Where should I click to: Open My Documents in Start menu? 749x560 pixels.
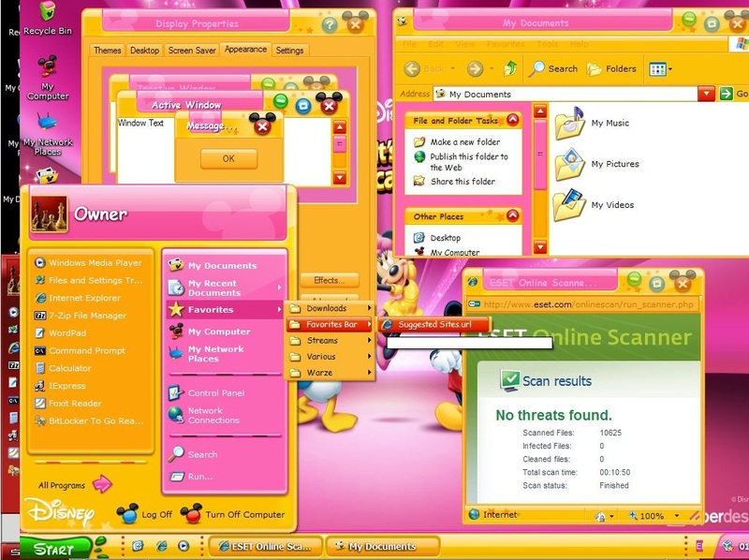coord(225,265)
